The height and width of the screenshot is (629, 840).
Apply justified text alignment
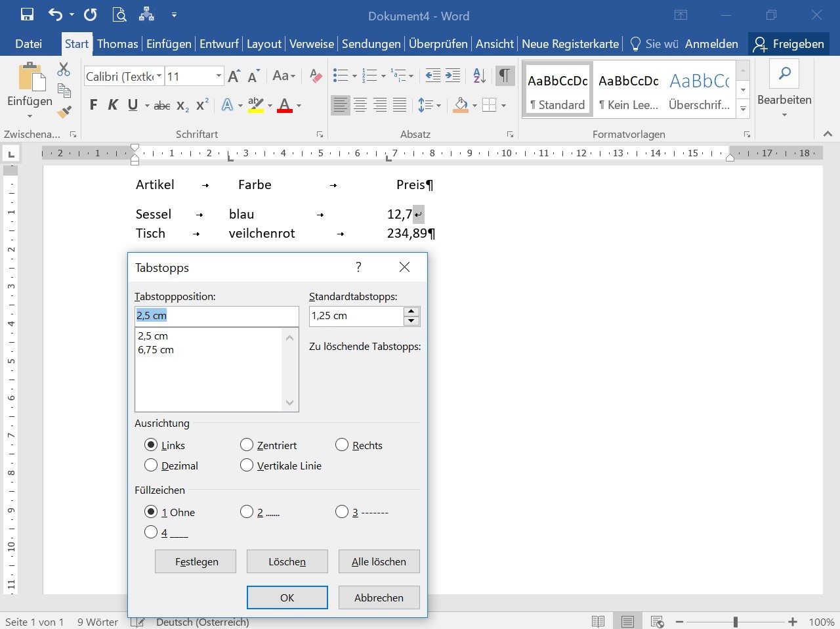399,105
